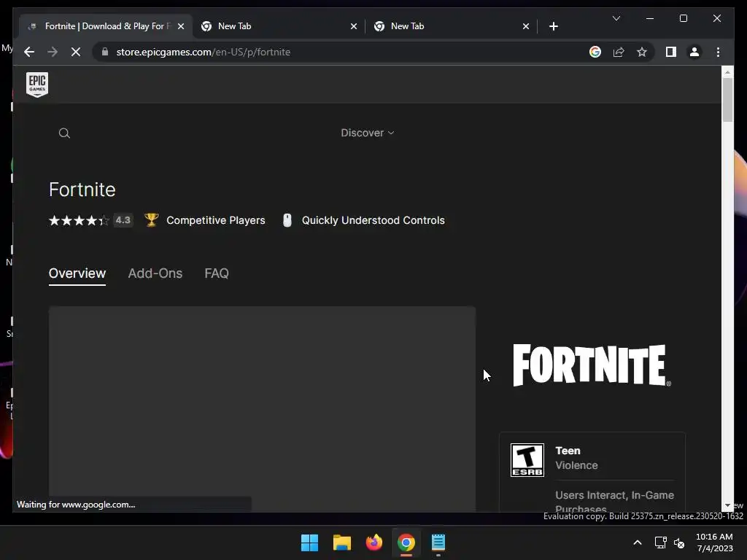Select the Add-Ons tab
The width and height of the screenshot is (747, 560).
(155, 273)
